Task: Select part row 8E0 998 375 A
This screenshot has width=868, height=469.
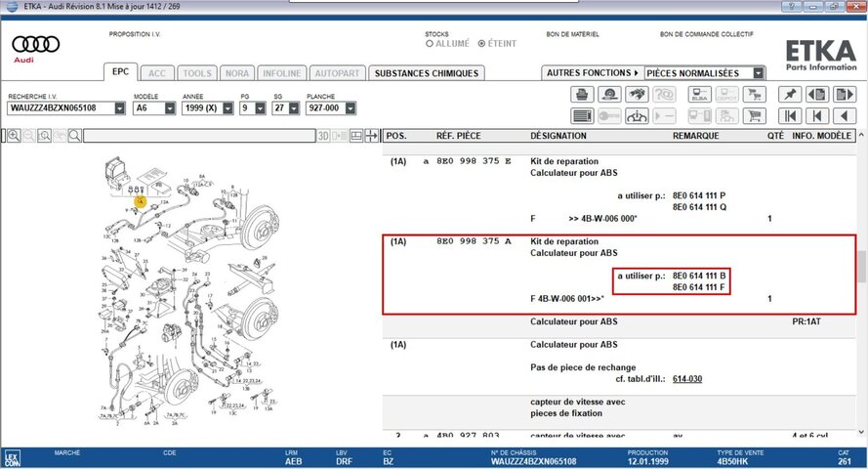Action: click(x=619, y=275)
